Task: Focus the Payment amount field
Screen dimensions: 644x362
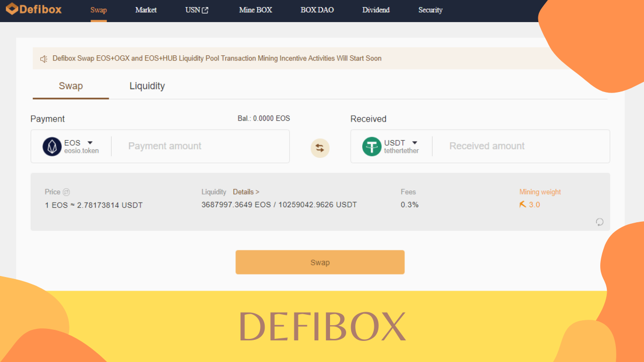Action: (x=200, y=146)
